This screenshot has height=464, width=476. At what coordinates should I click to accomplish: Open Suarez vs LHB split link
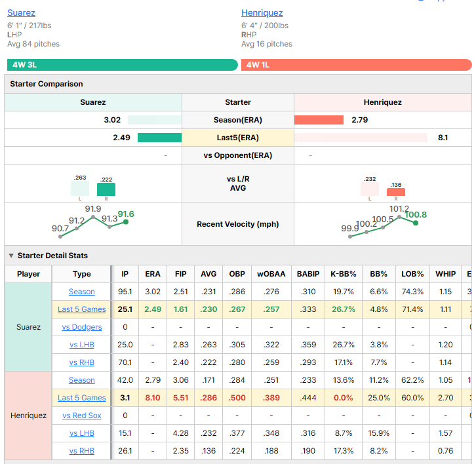click(x=82, y=345)
